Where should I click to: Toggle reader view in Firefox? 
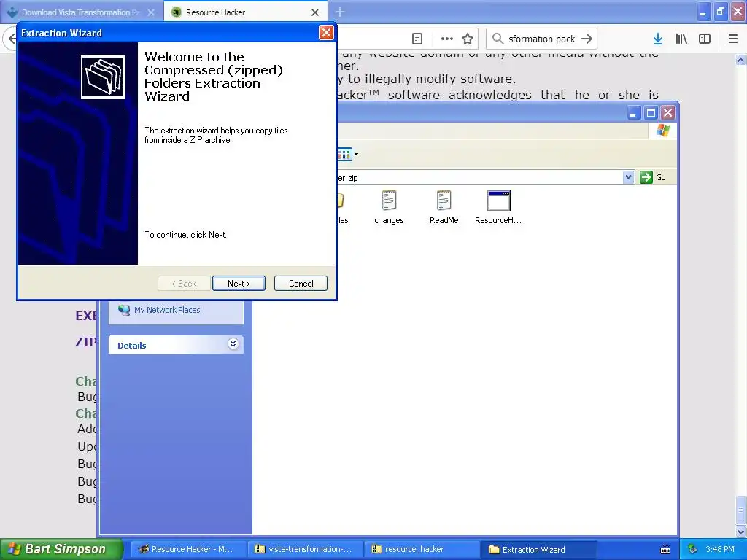[417, 39]
